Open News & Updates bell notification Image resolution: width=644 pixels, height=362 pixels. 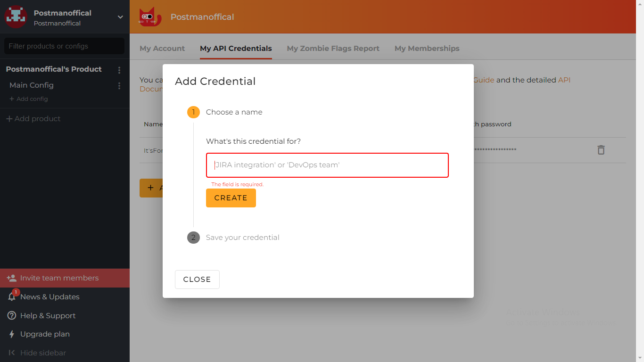click(12, 296)
